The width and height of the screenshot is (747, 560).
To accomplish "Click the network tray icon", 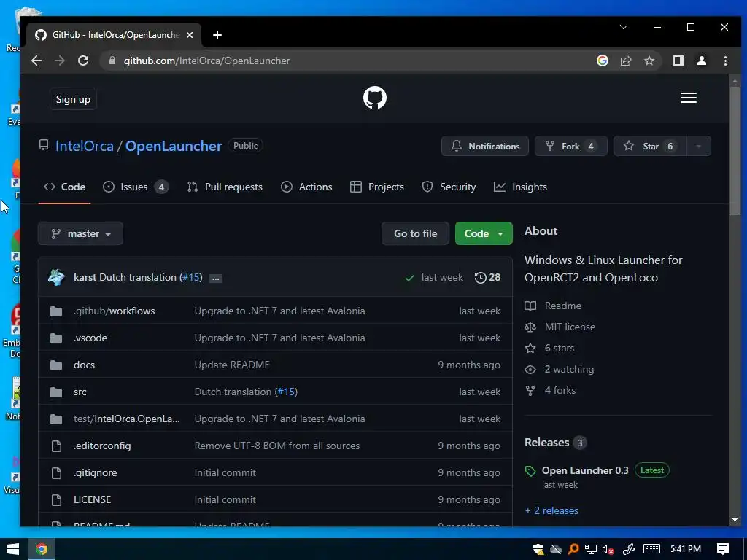I will (591, 550).
